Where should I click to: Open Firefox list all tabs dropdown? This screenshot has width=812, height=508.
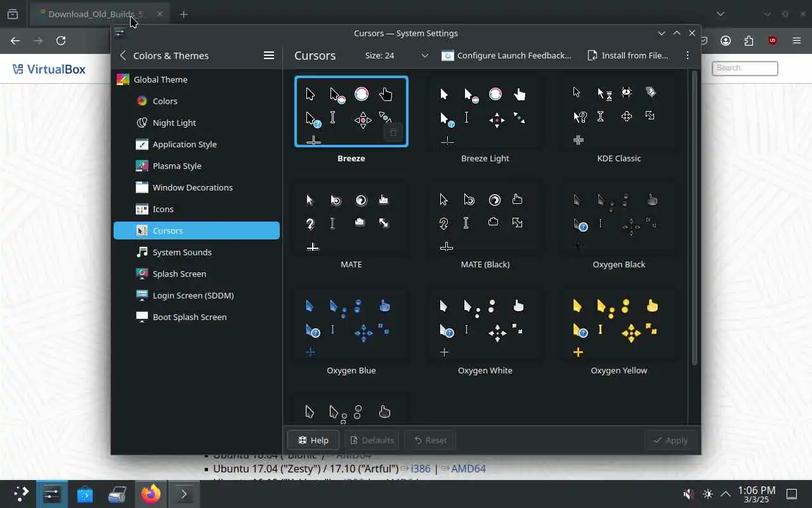tap(721, 14)
